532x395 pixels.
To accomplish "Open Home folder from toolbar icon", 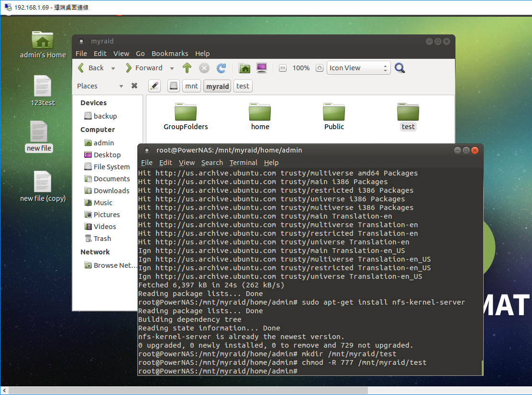I will 244,68.
